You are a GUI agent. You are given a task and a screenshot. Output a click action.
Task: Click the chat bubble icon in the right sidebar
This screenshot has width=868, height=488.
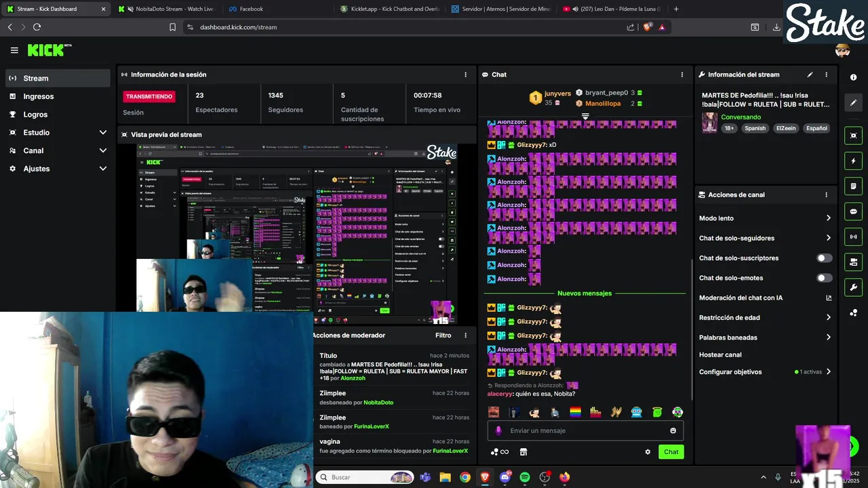(853, 211)
